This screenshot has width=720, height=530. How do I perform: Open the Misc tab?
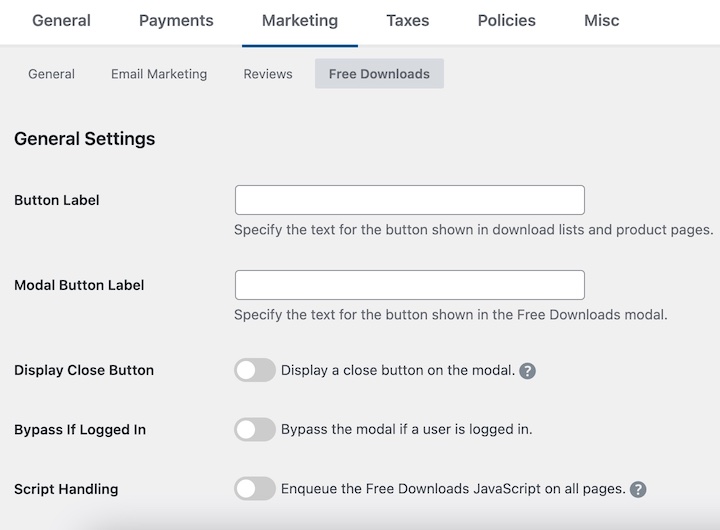(x=602, y=21)
